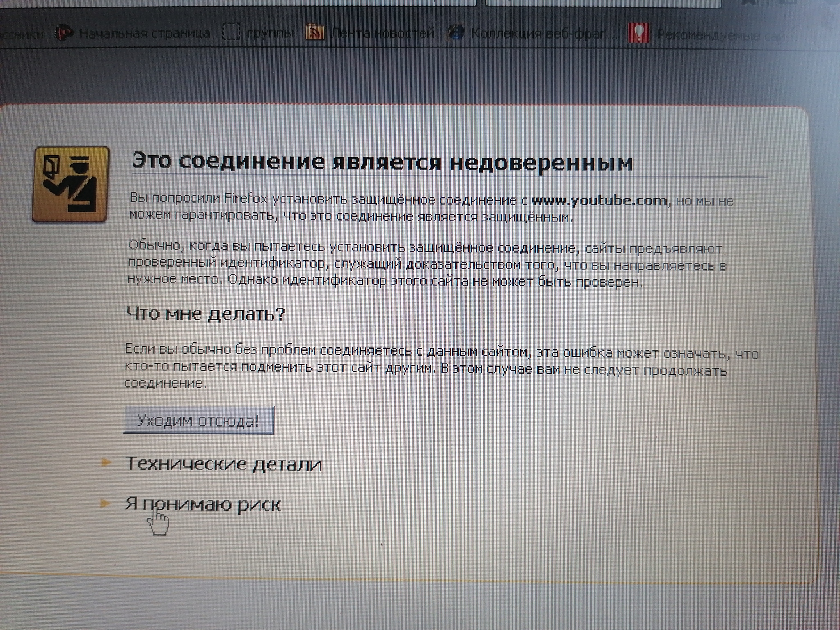Click the paragraph starting "Если вы обычно без проблем"
The height and width of the screenshot is (630, 840).
point(441,367)
